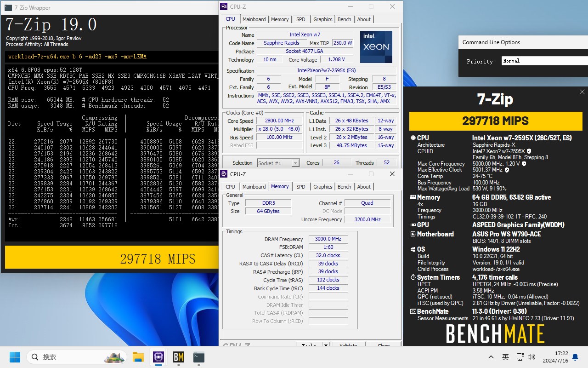Viewport: 588px width, 368px height.
Task: Open the Windows Start menu
Action: point(15,357)
